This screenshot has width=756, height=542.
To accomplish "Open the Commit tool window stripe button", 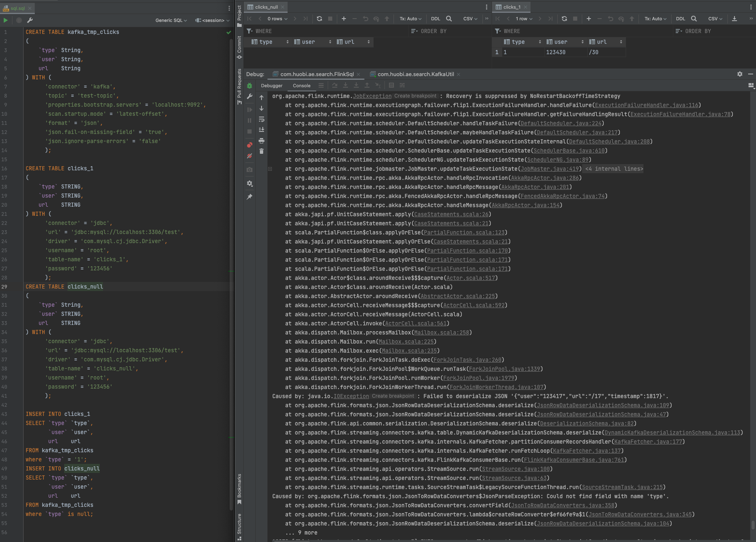I will tap(239, 47).
